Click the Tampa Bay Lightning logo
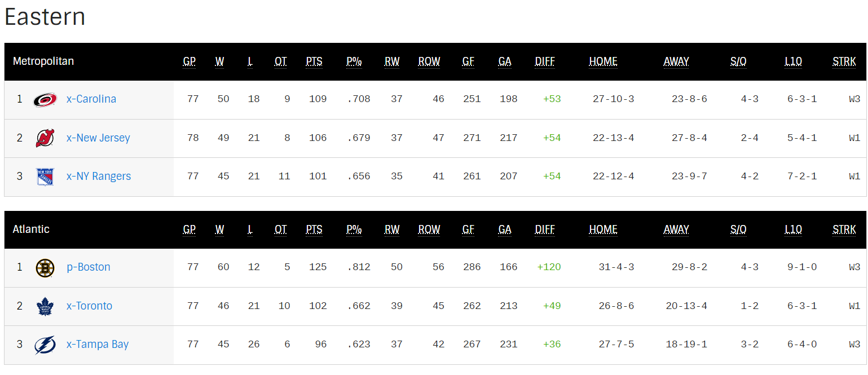The width and height of the screenshot is (868, 375). (x=45, y=345)
